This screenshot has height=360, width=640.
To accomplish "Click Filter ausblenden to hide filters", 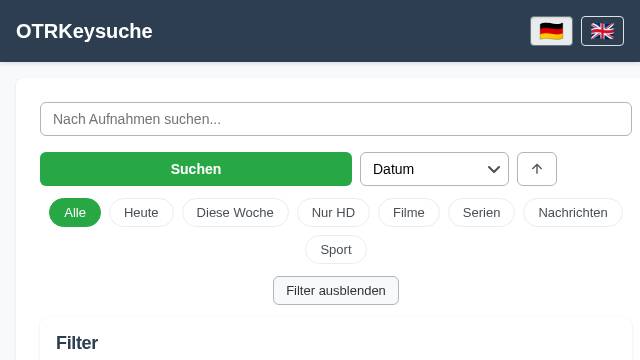I will [x=336, y=291].
